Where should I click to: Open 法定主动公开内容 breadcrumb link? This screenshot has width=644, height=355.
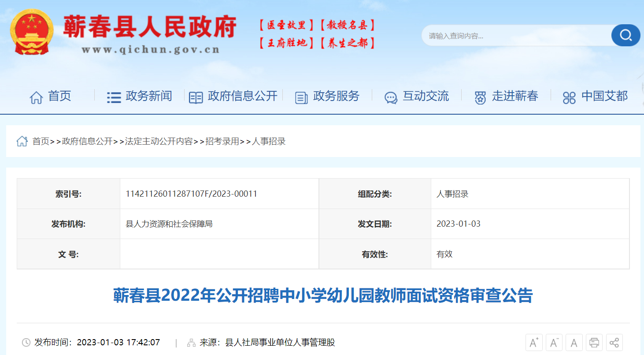tap(159, 142)
